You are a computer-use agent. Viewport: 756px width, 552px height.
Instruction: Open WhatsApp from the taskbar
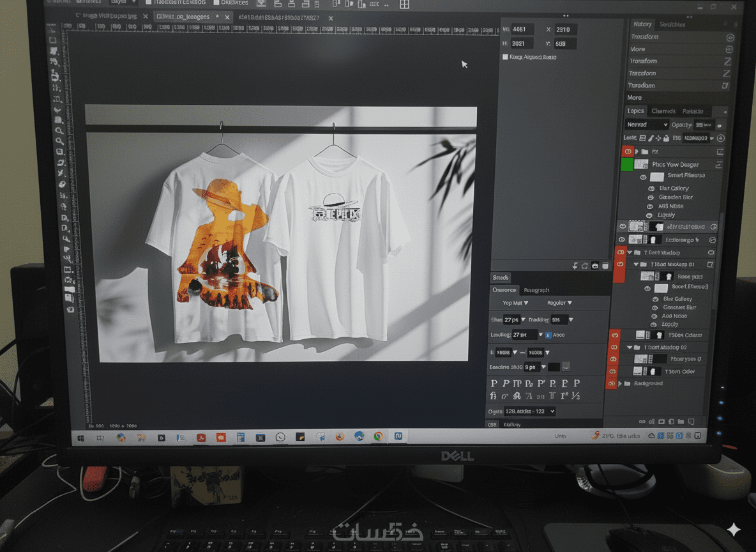click(280, 437)
